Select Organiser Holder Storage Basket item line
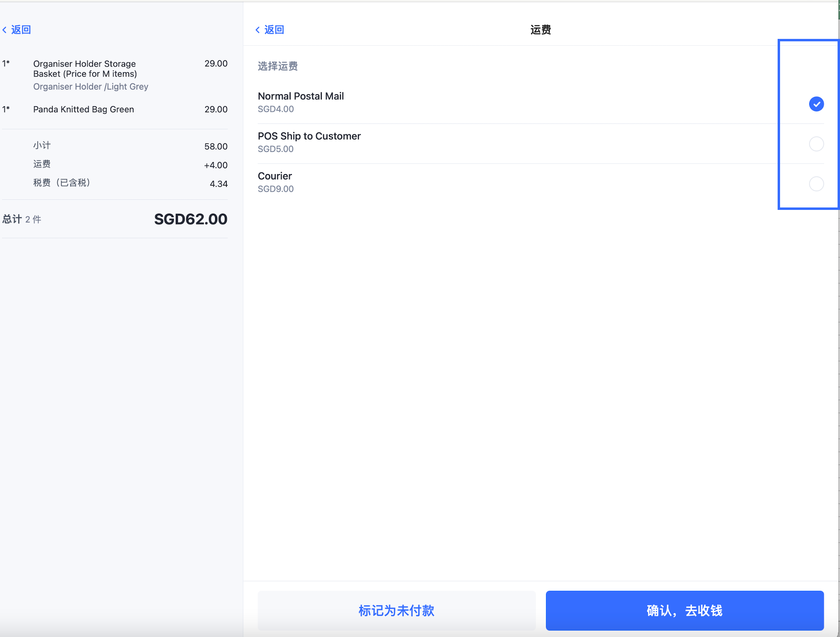840x637 pixels. click(x=115, y=75)
